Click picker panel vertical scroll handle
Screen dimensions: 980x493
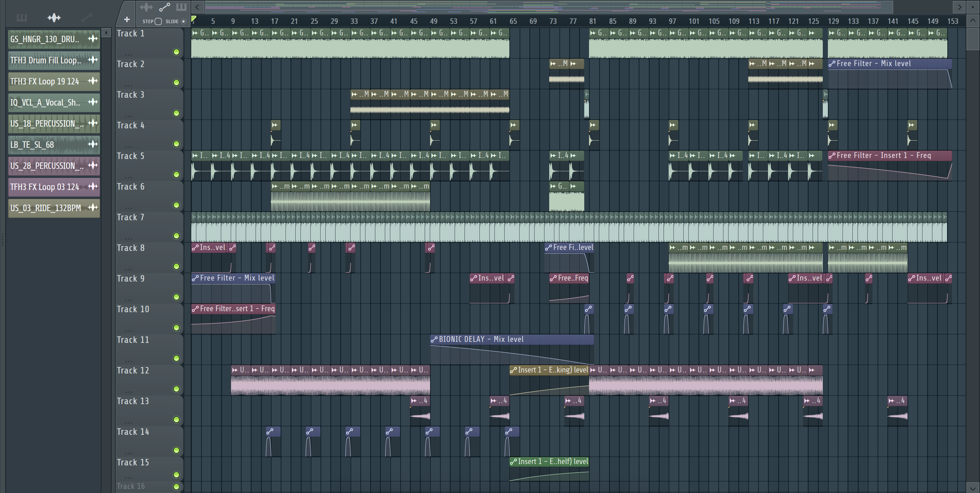(106, 32)
